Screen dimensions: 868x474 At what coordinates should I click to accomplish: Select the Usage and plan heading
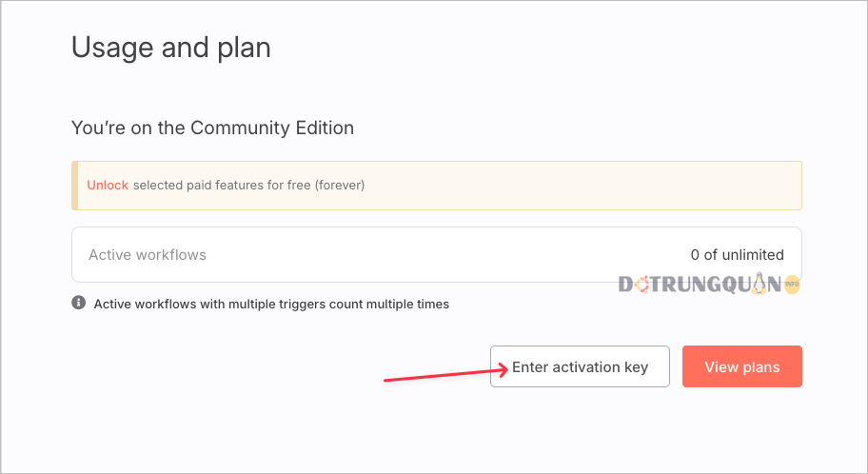171,48
